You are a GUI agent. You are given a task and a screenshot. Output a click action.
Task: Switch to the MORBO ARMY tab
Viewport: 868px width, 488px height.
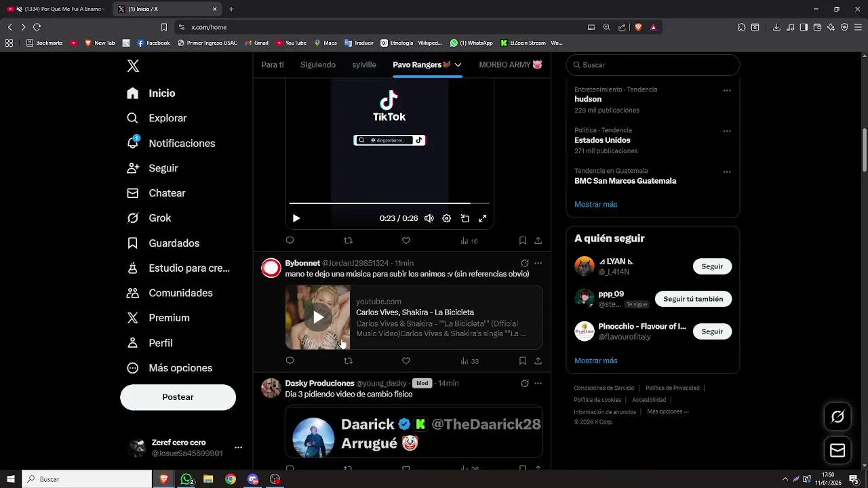[x=511, y=65]
